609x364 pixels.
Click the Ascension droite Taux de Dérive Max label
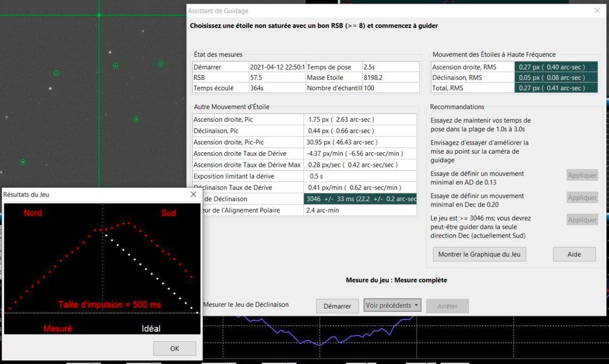pos(247,164)
